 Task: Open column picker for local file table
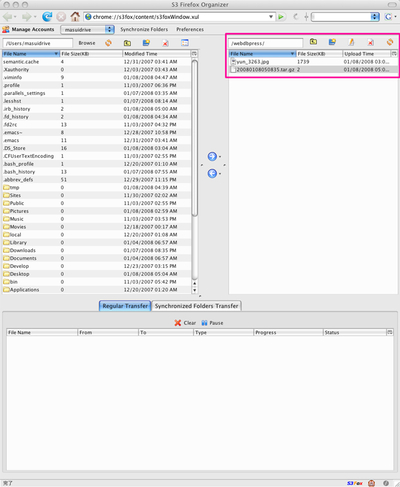(194, 54)
